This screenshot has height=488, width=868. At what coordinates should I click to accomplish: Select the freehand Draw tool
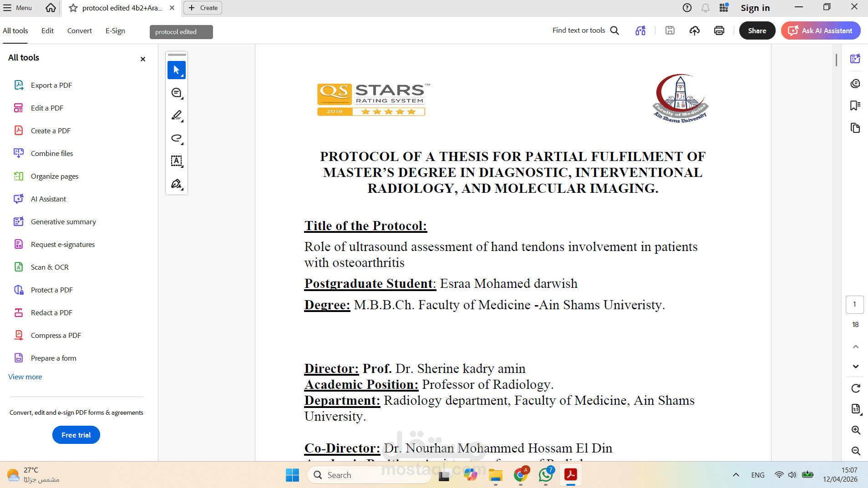click(176, 138)
